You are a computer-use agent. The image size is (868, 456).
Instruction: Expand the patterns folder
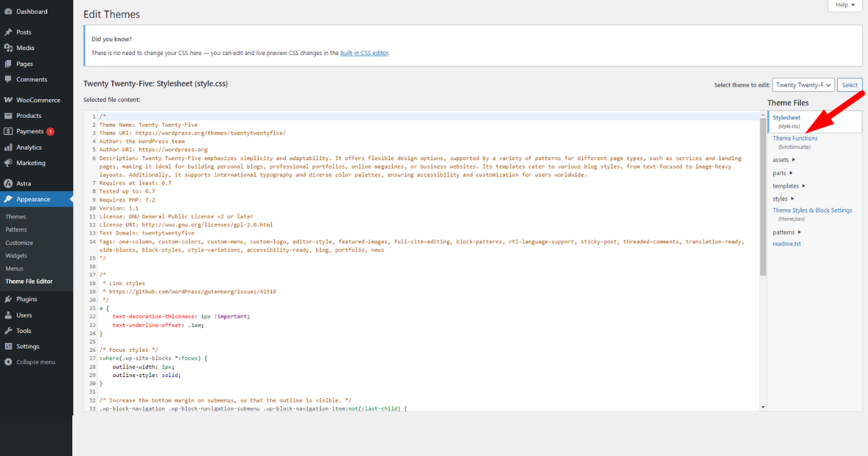tap(787, 232)
